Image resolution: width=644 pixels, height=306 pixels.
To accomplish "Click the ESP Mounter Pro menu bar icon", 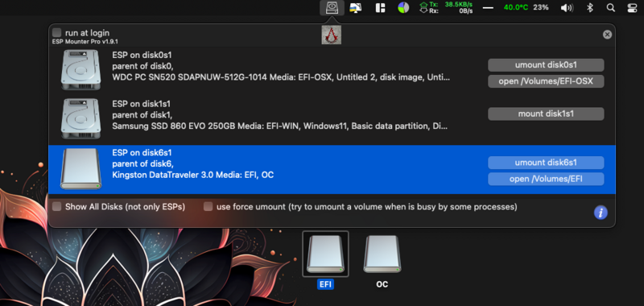I will coord(332,7).
